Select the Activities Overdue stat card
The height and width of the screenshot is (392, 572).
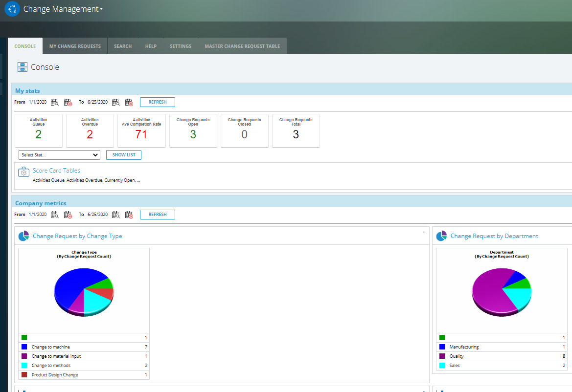[x=90, y=131]
